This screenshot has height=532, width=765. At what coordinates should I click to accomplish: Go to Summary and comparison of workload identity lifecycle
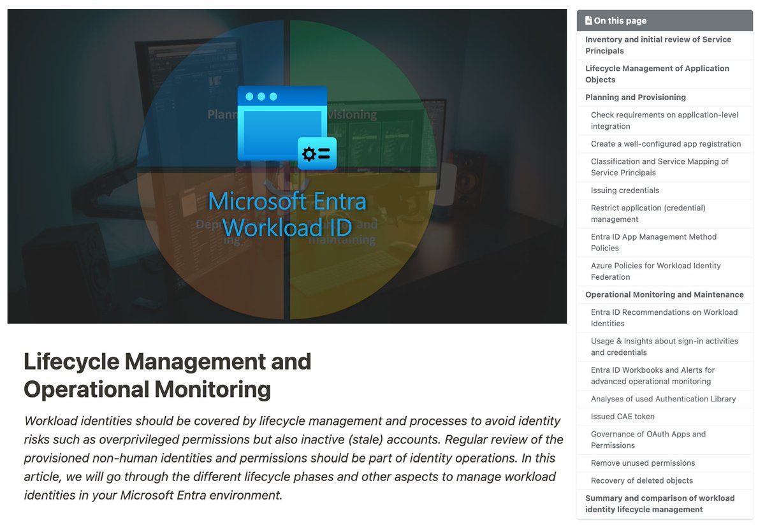click(665, 504)
